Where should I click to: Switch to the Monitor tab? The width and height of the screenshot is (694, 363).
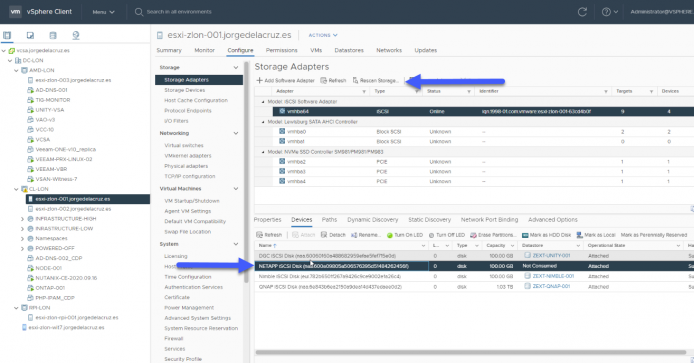(x=204, y=50)
